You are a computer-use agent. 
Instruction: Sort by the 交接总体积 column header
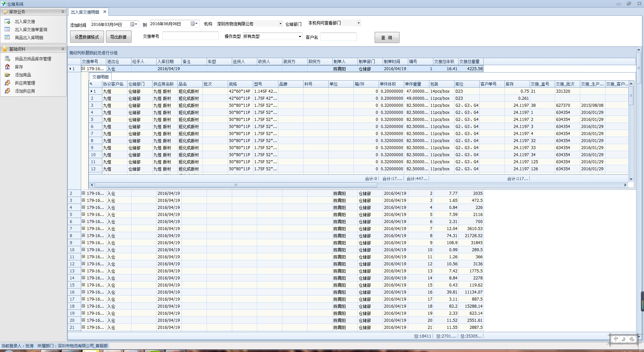445,61
